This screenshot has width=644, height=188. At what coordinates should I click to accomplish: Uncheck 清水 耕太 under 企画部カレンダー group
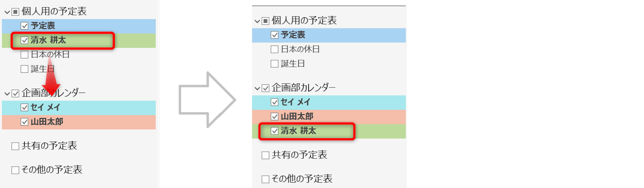pyautogui.click(x=275, y=131)
